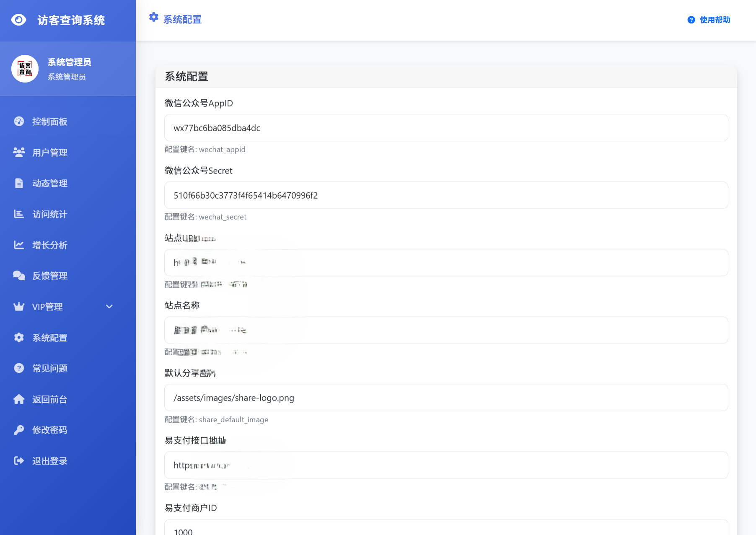Viewport: 756px width, 535px height.
Task: Focus the 微信公众号AppID input field
Action: click(x=446, y=128)
